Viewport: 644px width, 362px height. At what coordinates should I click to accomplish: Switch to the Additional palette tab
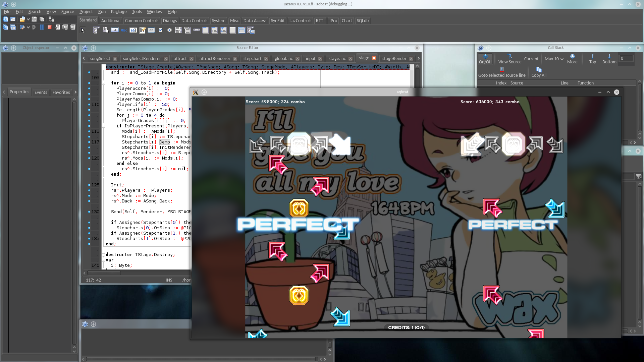111,20
